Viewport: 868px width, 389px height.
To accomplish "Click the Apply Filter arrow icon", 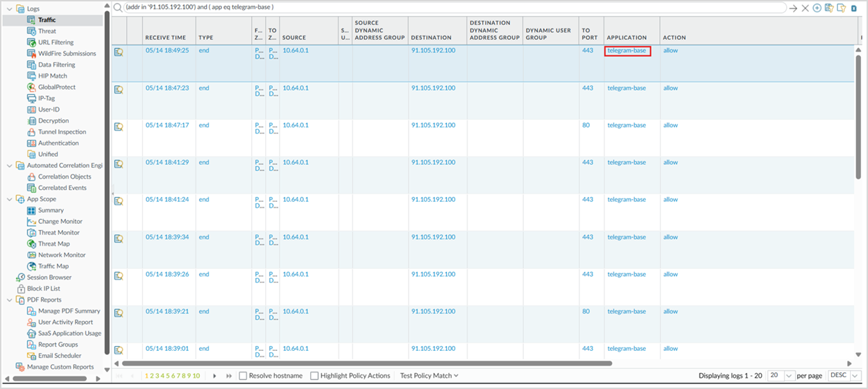I will click(793, 8).
